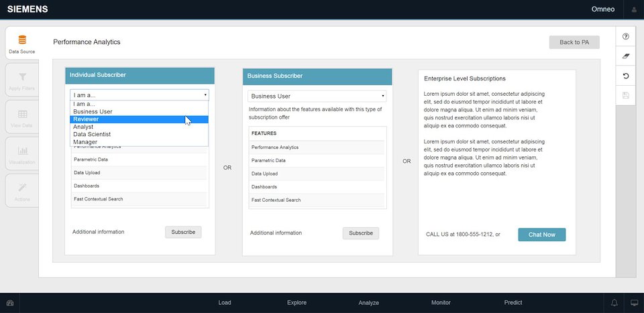Select Data Upload in Business features list
644x313 pixels.
pyautogui.click(x=317, y=174)
